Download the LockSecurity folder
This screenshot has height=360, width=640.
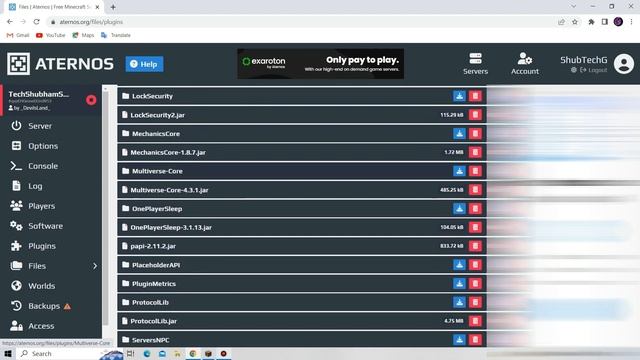[x=459, y=96]
